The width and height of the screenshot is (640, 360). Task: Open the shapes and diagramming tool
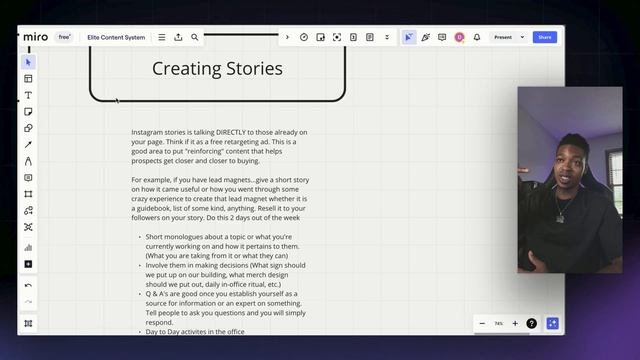click(28, 211)
